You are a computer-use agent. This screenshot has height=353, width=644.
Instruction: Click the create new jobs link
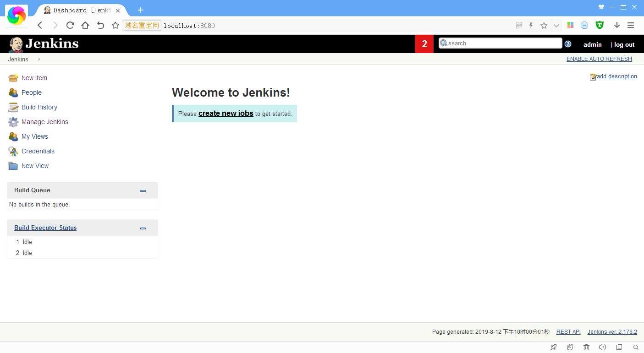tap(226, 113)
